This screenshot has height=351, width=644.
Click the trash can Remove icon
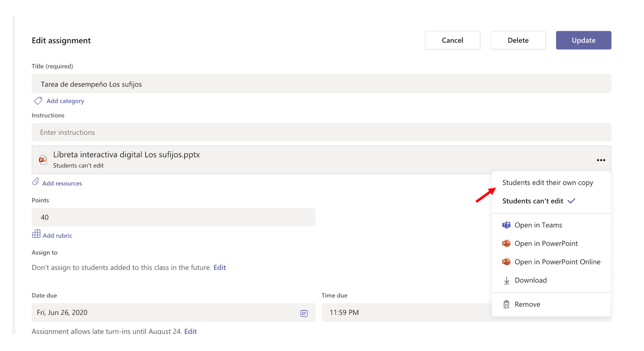tap(506, 304)
